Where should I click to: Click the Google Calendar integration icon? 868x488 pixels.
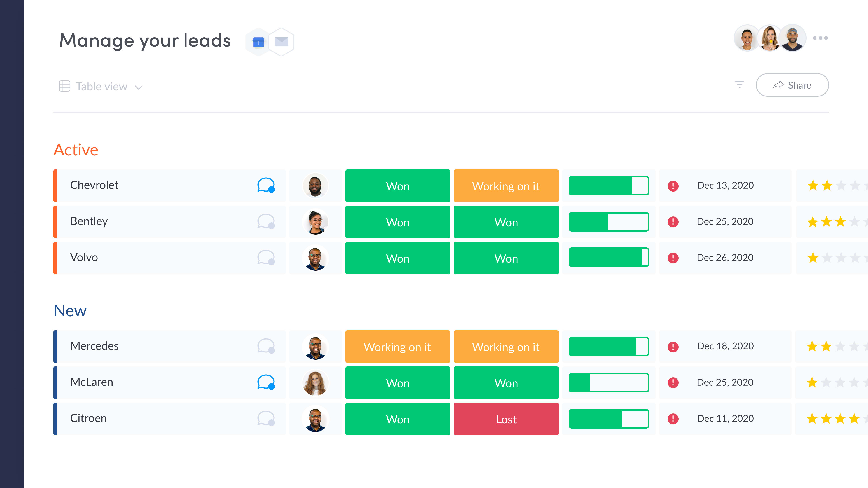(x=258, y=42)
